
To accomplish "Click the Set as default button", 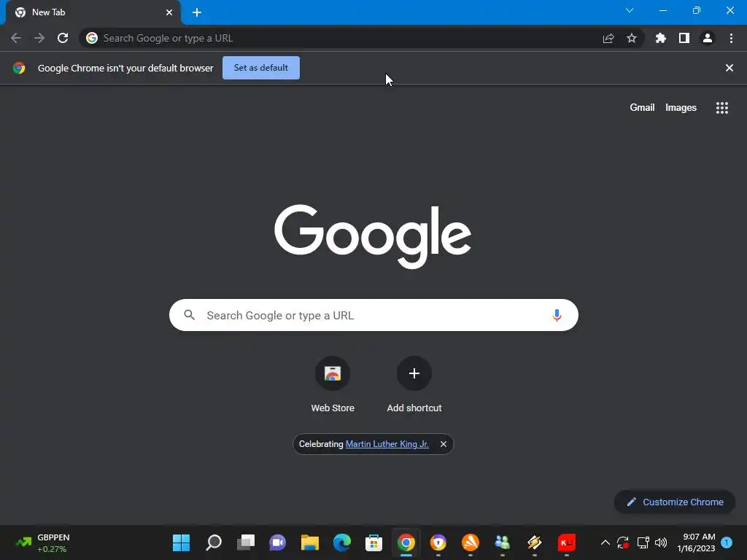I will pyautogui.click(x=261, y=68).
